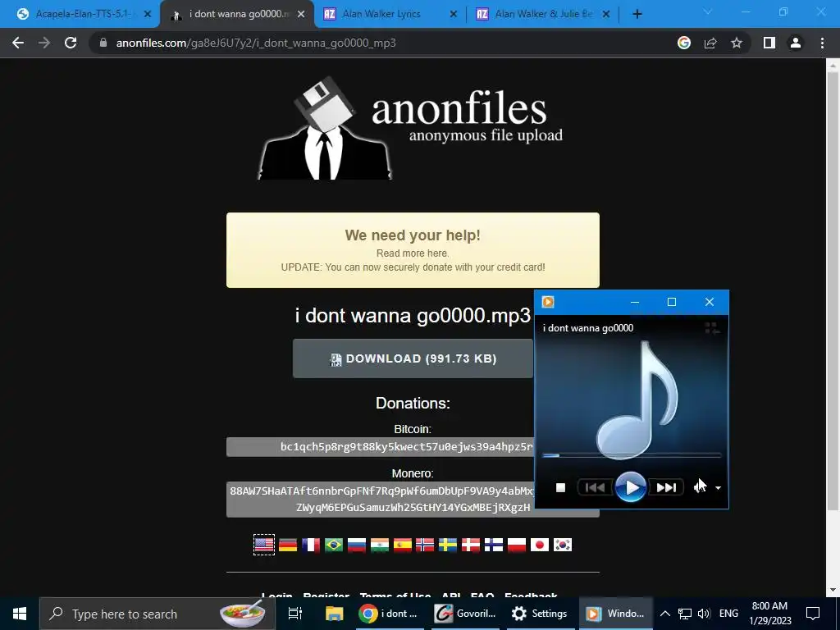Select the Indian flag language
Image resolution: width=840 pixels, height=630 pixels.
[x=380, y=545]
